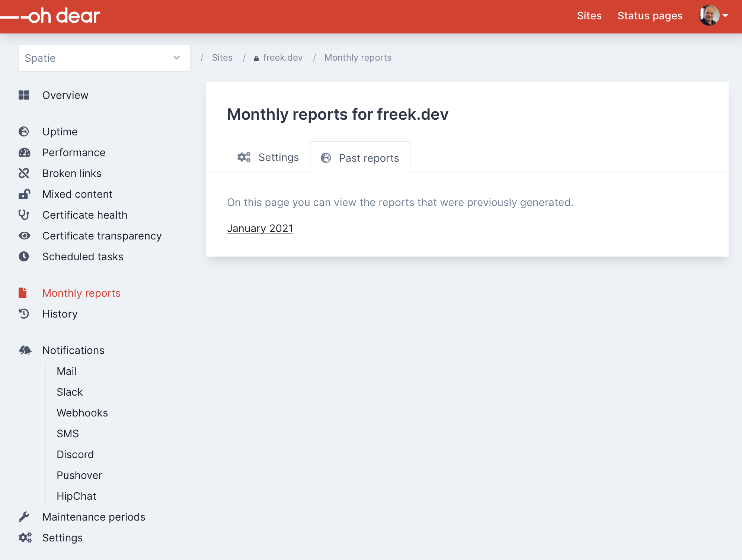
Task: Open Slack notification settings
Action: pyautogui.click(x=70, y=392)
